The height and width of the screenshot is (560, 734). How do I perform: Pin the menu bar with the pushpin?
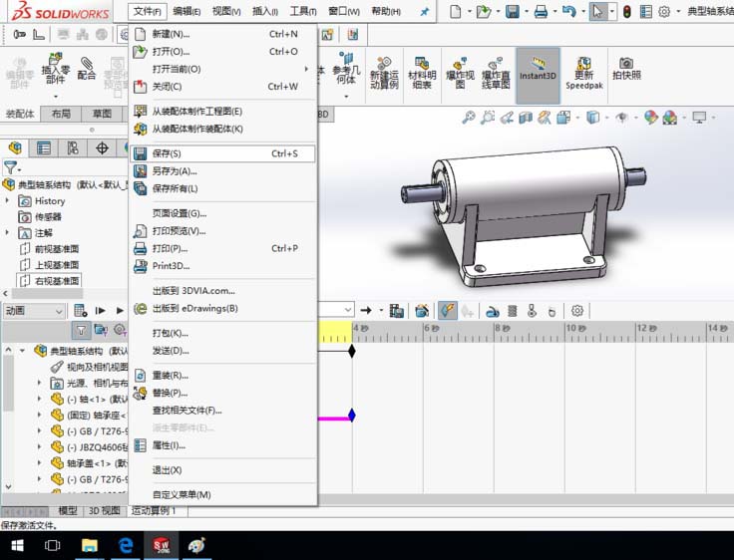click(424, 12)
